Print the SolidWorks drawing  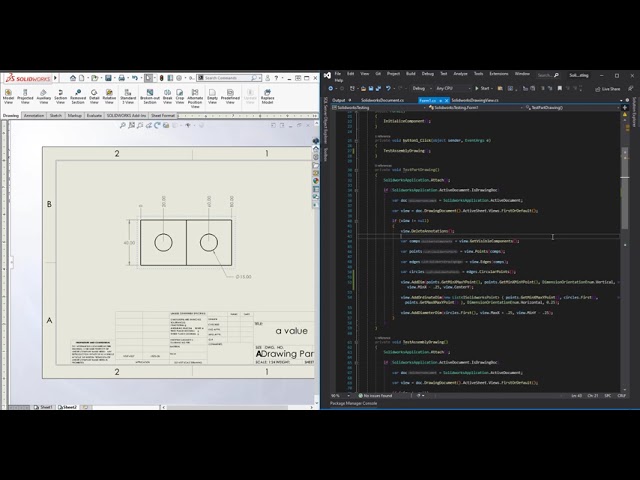click(122, 78)
